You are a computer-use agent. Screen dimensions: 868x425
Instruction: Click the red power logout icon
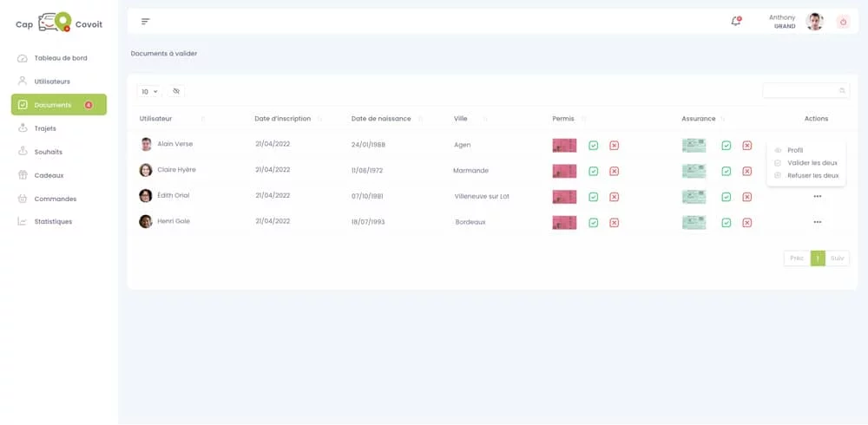pos(843,23)
